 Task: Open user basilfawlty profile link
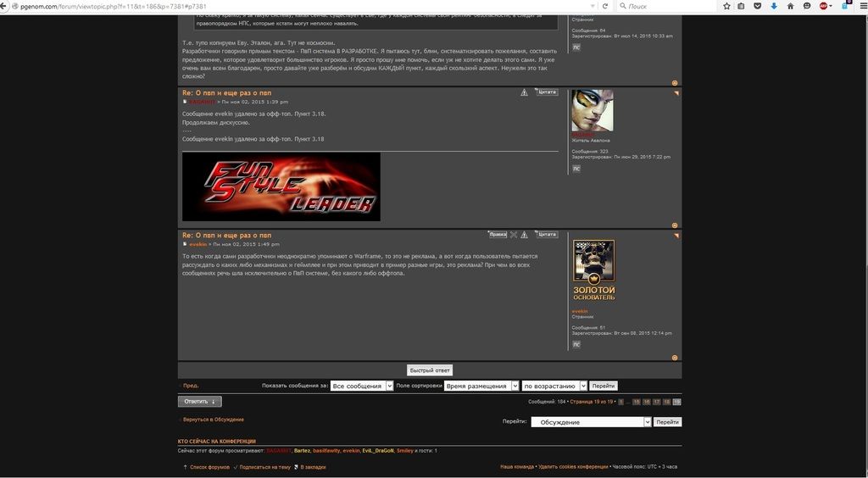(x=326, y=451)
